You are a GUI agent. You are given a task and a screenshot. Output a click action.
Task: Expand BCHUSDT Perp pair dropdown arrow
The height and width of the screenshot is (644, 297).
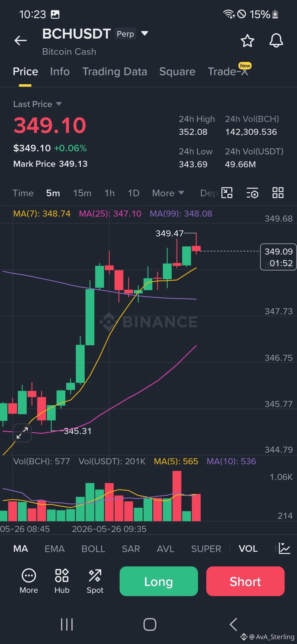tap(145, 34)
